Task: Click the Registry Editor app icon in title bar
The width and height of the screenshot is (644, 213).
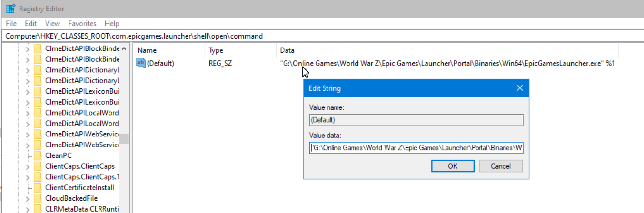Action: (10, 9)
